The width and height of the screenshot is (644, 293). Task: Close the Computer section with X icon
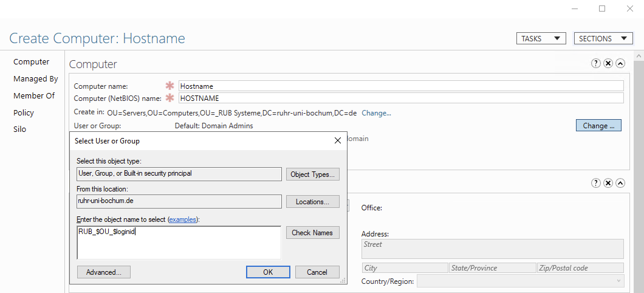608,63
